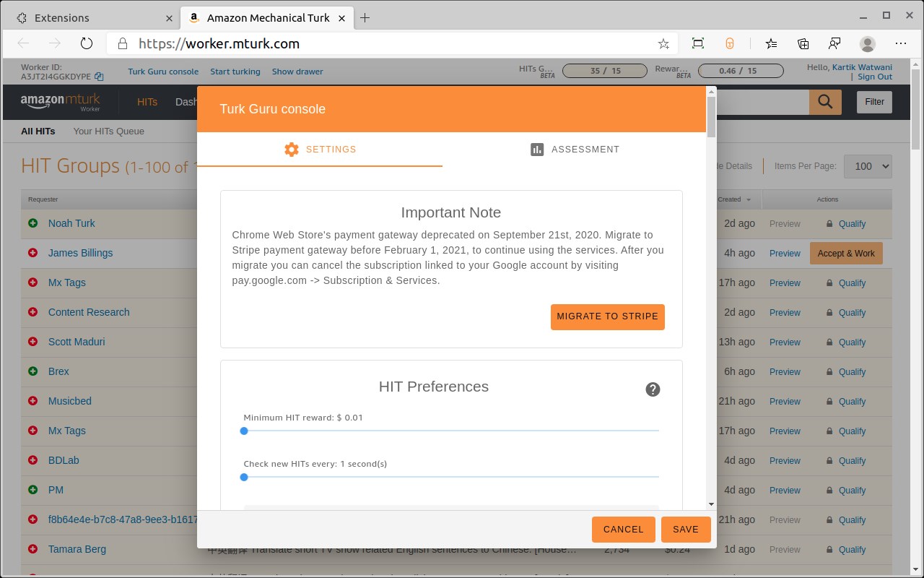This screenshot has width=924, height=578.
Task: Open browser settings ellipsis menu
Action: [x=900, y=43]
